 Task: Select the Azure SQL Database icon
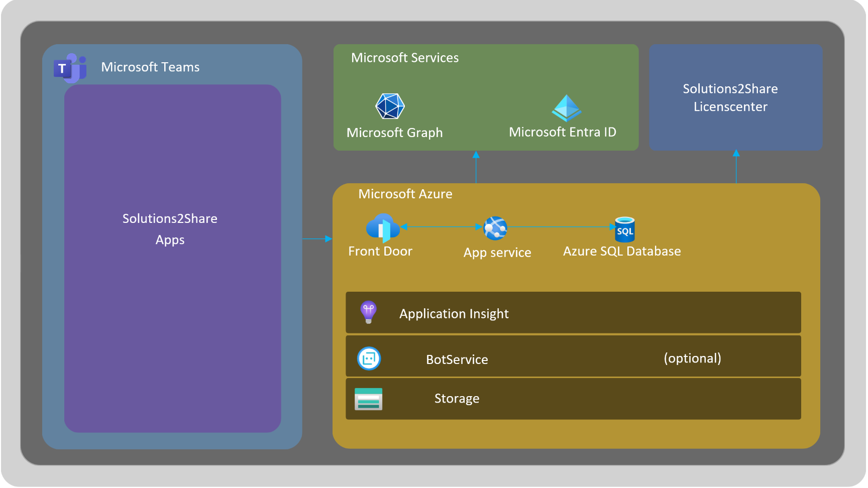pos(625,229)
